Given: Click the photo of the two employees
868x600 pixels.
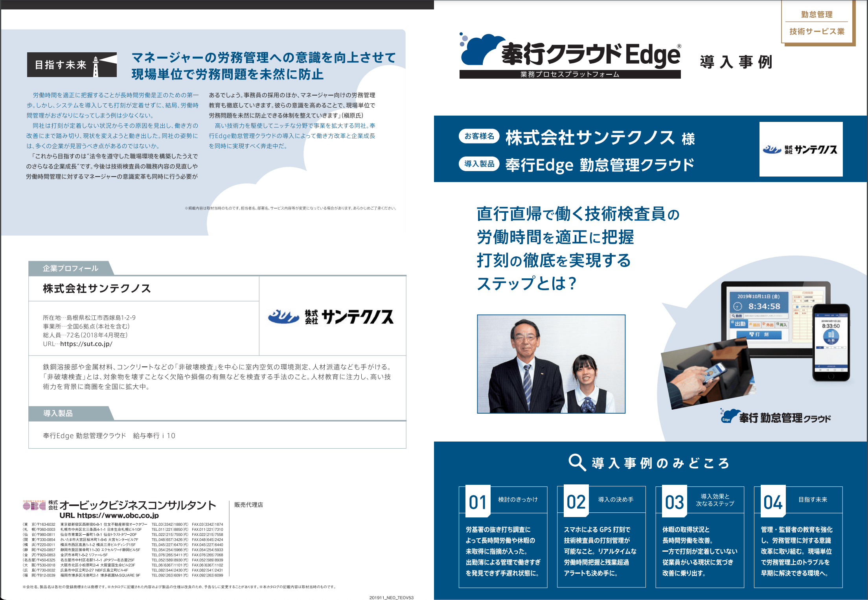Looking at the screenshot, I should click(551, 364).
